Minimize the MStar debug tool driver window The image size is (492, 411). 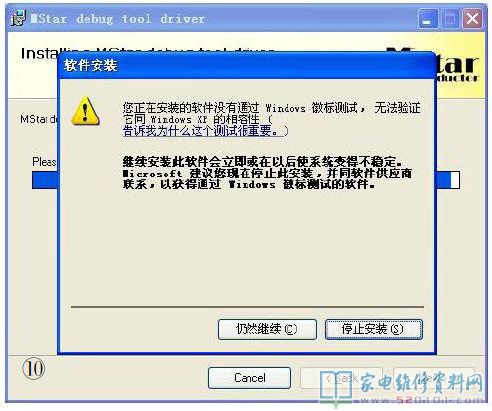[428, 18]
